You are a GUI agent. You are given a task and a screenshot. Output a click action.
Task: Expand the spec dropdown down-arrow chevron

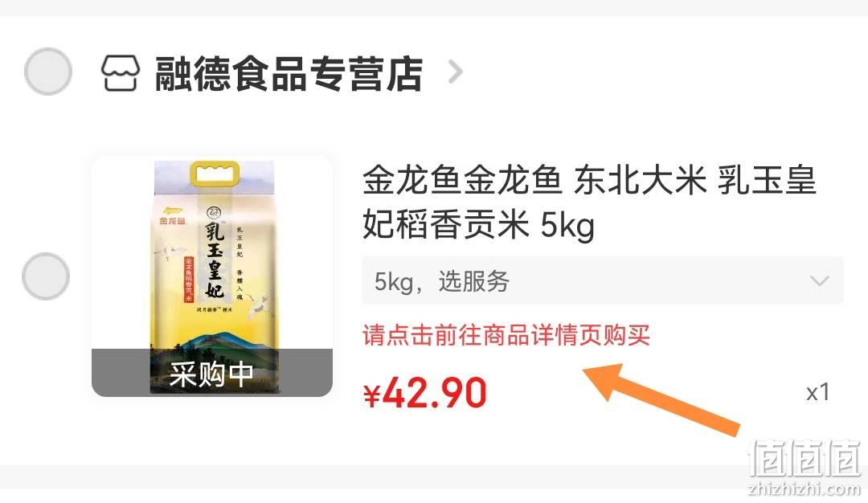point(819,281)
